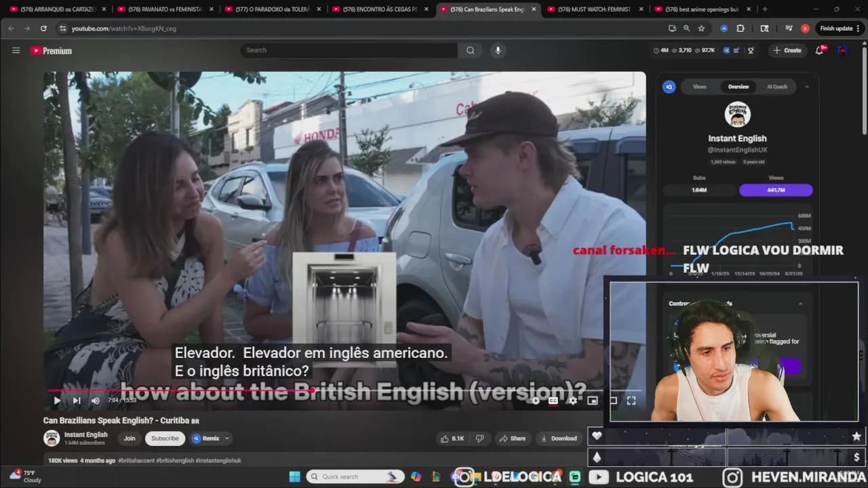Open the account avatar menu

point(843,50)
